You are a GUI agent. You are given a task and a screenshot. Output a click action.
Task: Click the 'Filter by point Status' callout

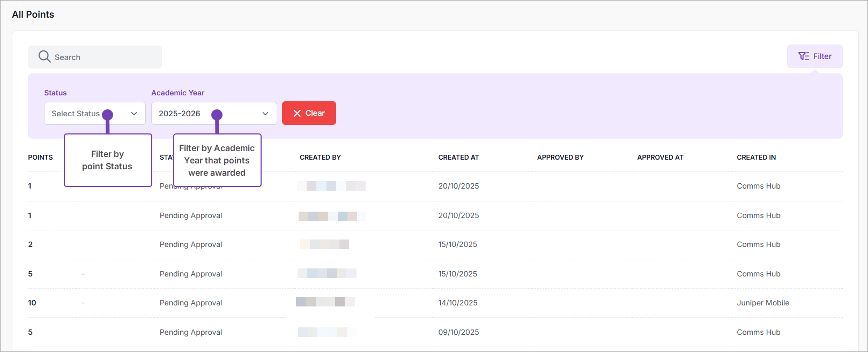tap(108, 160)
